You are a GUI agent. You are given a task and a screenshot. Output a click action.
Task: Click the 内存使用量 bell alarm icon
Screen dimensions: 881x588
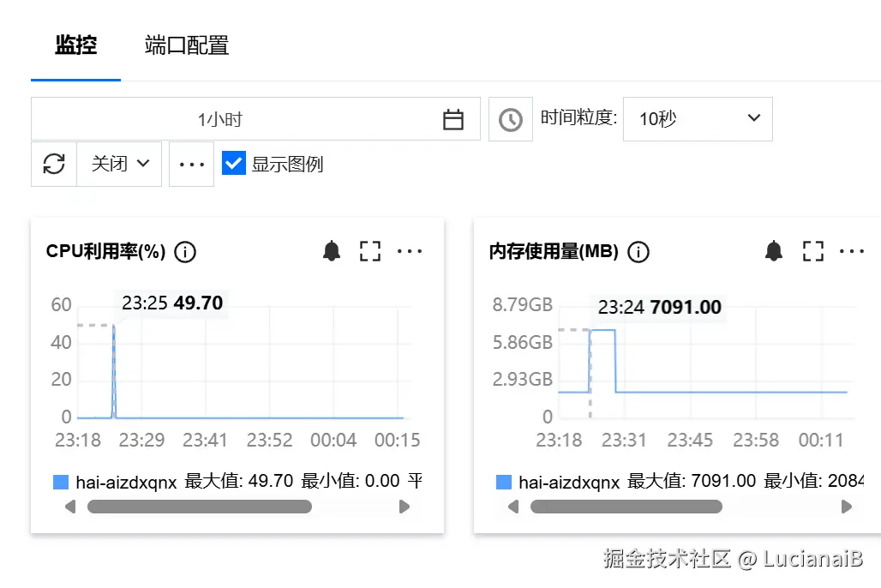click(x=774, y=251)
